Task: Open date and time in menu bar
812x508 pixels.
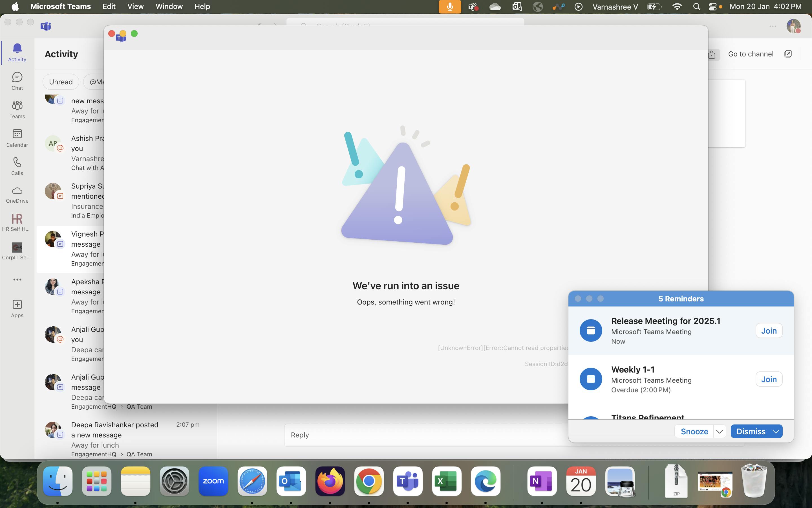Action: coord(765,7)
